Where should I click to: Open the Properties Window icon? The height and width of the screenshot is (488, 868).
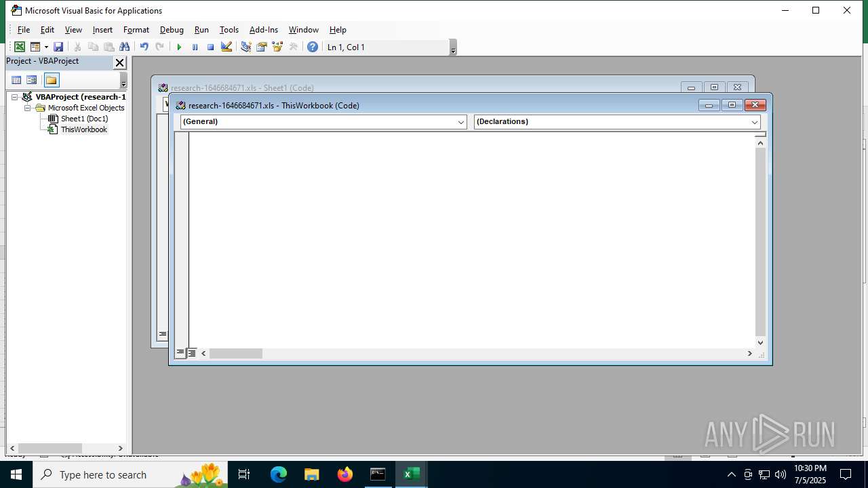click(x=261, y=47)
